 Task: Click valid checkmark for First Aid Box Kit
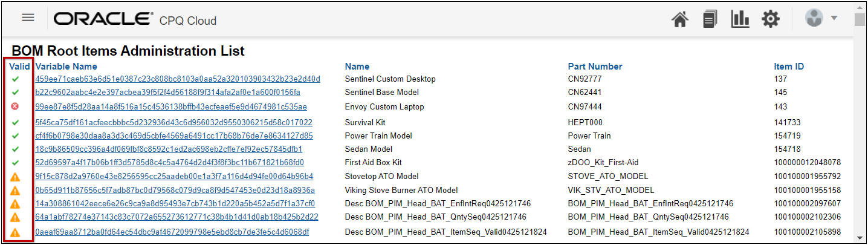[16, 162]
